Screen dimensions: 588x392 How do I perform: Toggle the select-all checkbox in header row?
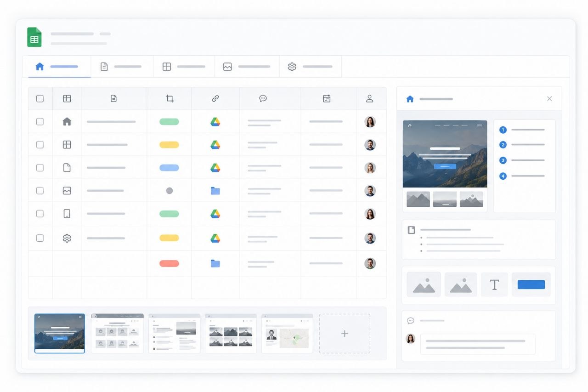coord(40,98)
